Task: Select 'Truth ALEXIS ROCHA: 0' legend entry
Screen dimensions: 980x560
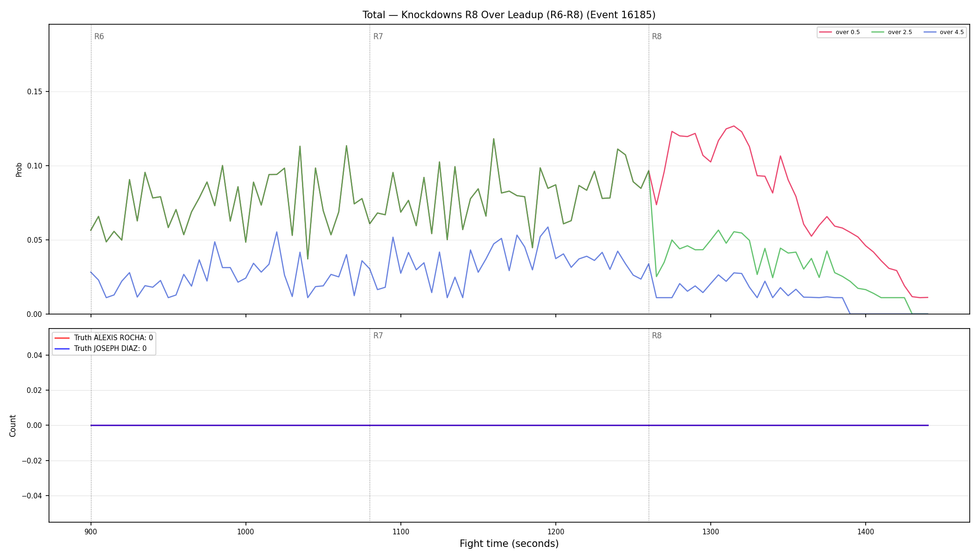Action: [104, 338]
